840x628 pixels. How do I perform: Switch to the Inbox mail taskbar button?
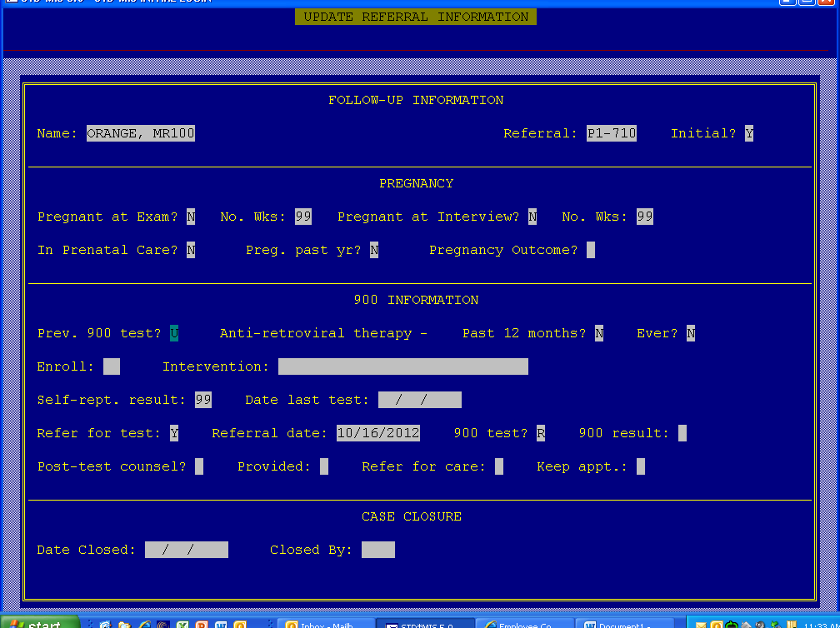[x=327, y=623]
